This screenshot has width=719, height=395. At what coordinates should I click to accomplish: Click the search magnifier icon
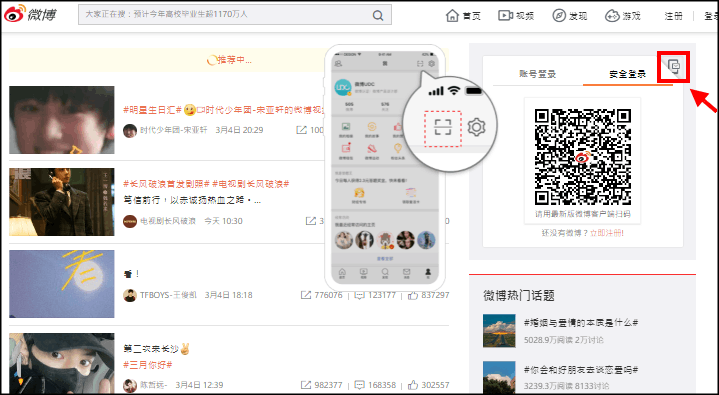pyautogui.click(x=378, y=16)
